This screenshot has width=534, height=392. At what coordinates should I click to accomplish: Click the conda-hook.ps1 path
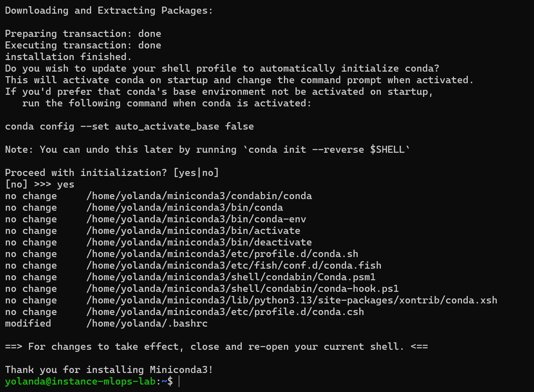pyautogui.click(x=242, y=289)
